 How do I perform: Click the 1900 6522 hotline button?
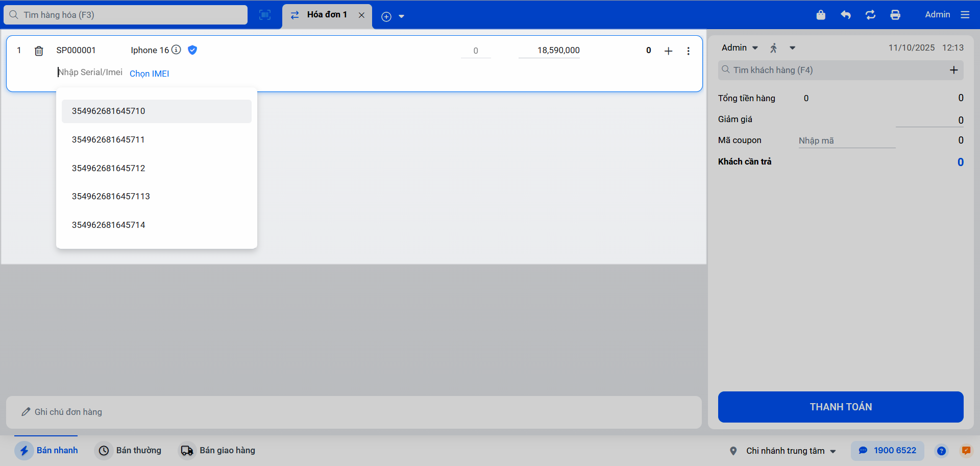click(888, 451)
